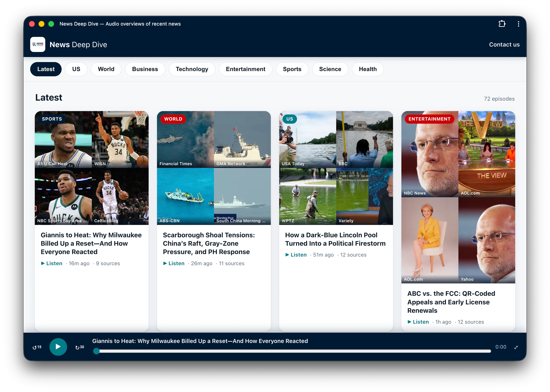The width and height of the screenshot is (550, 392).
Task: Click the green fullscreen window button
Action: pos(51,24)
